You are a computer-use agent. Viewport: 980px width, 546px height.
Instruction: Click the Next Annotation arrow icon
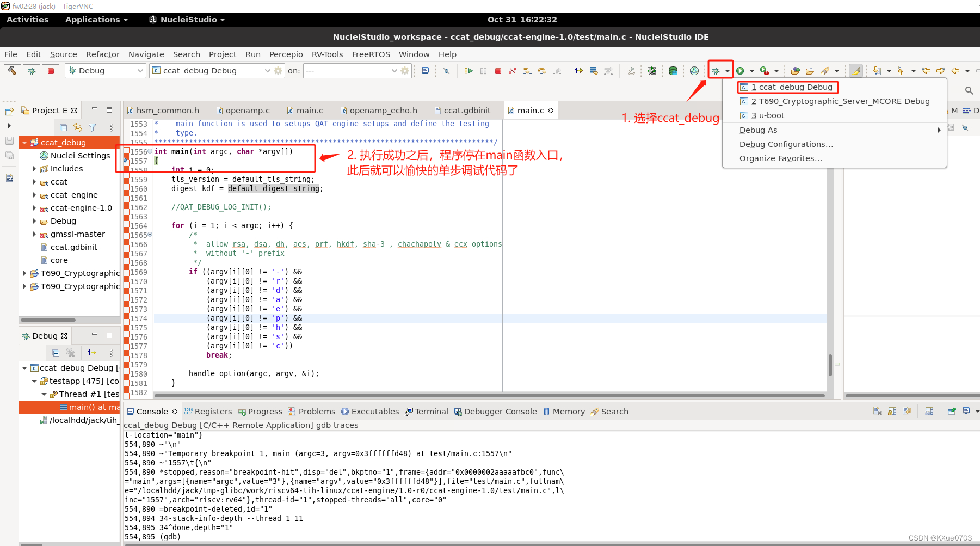tap(877, 71)
